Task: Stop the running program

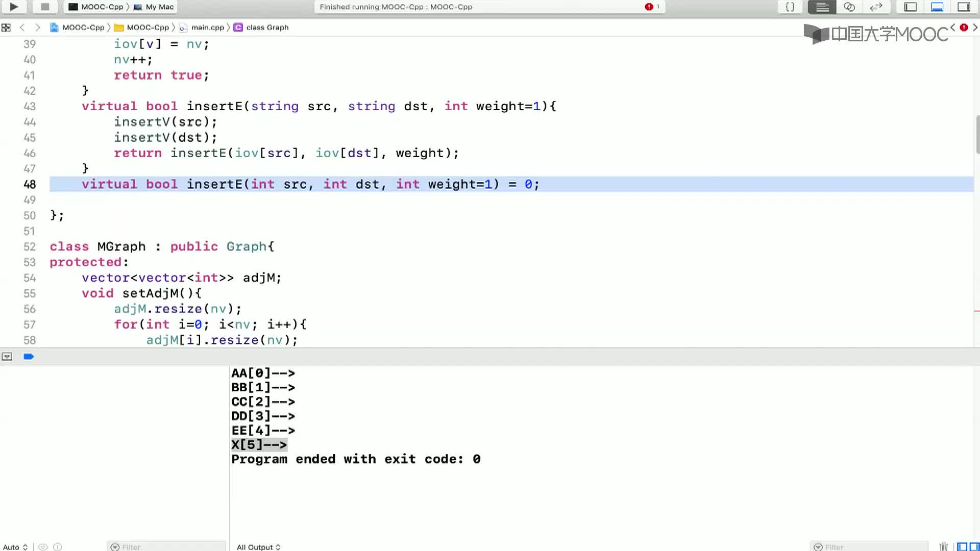Action: (x=45, y=7)
